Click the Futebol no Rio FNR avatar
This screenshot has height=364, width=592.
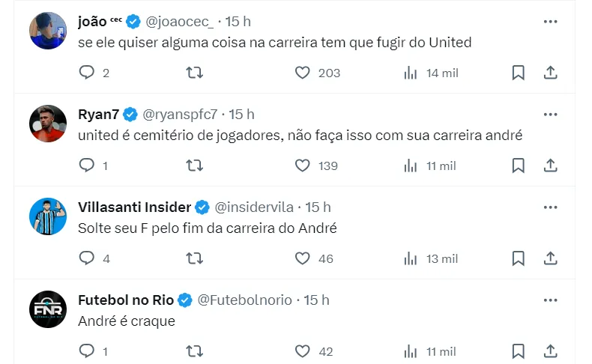click(48, 309)
